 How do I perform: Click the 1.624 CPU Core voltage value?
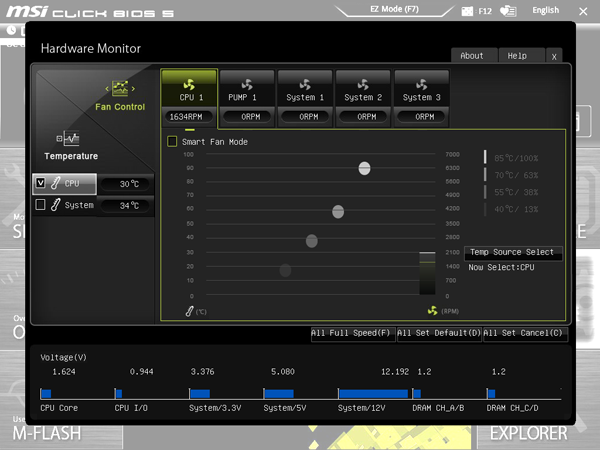[64, 372]
